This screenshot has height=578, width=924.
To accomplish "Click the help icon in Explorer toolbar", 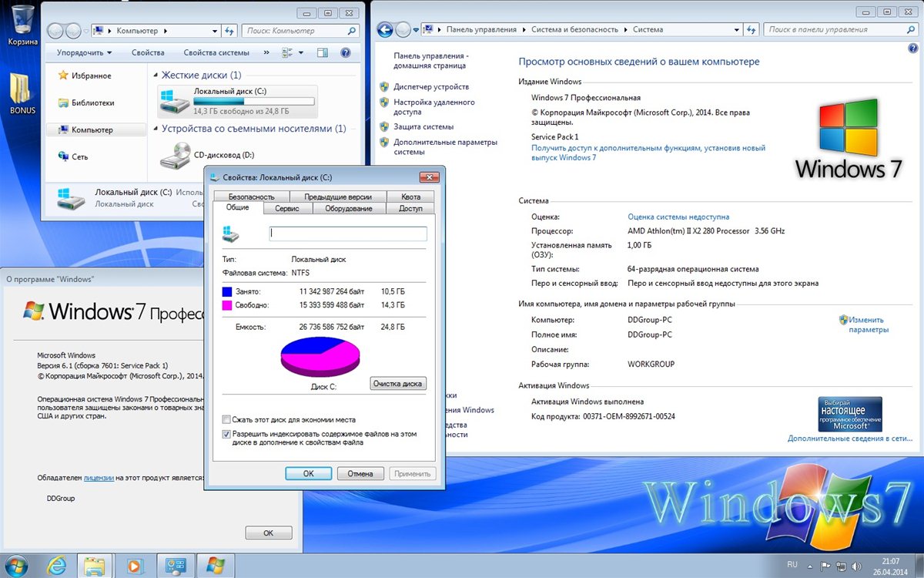I will (346, 52).
